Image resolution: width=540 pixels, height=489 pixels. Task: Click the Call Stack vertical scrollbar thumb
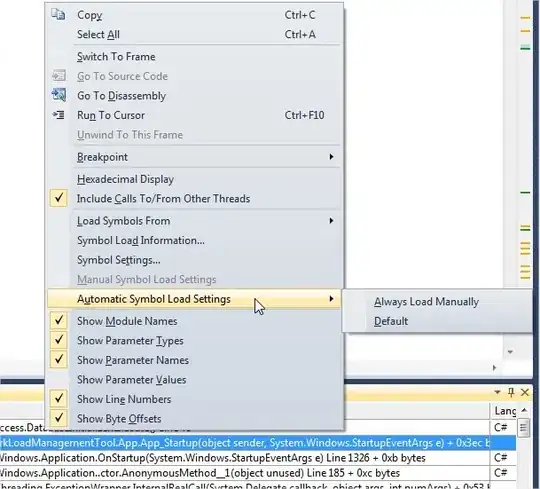524,428
